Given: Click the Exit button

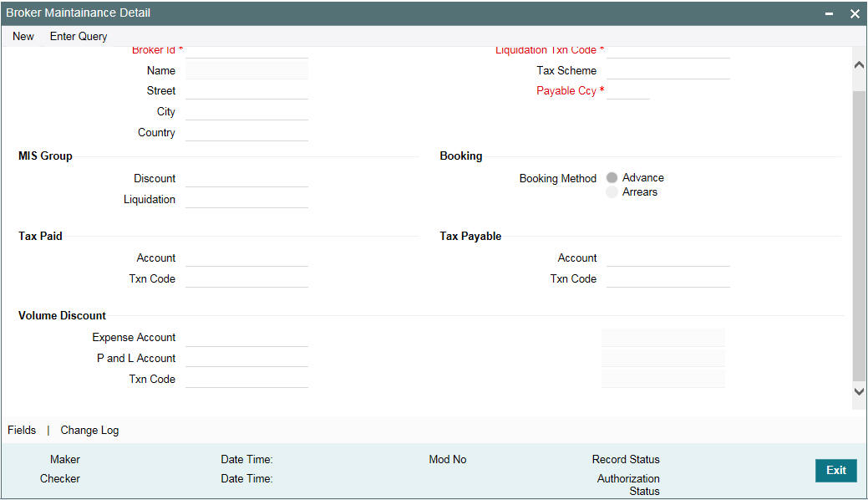Looking at the screenshot, I should point(836,470).
